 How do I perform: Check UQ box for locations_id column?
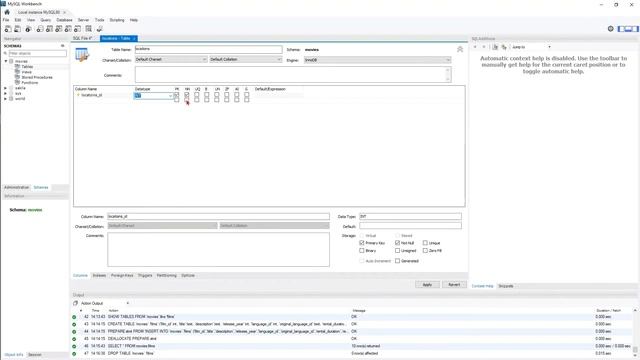[197, 95]
